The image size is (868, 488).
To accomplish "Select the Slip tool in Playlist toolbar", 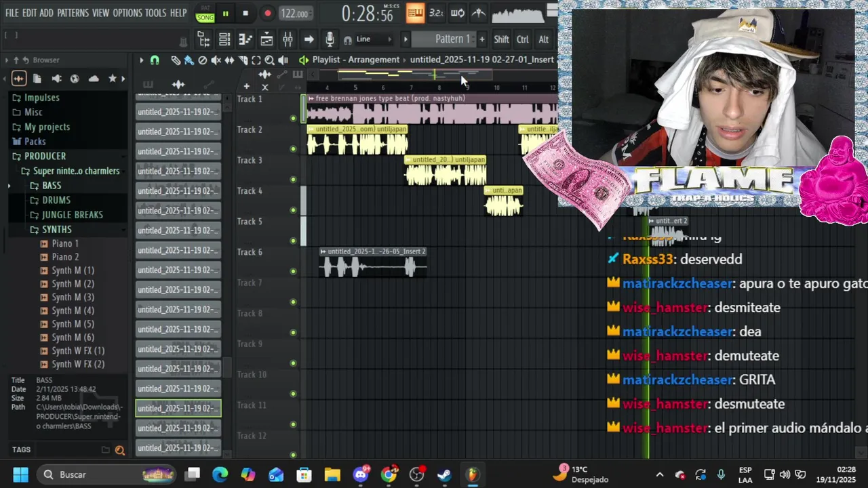I will coord(229,60).
